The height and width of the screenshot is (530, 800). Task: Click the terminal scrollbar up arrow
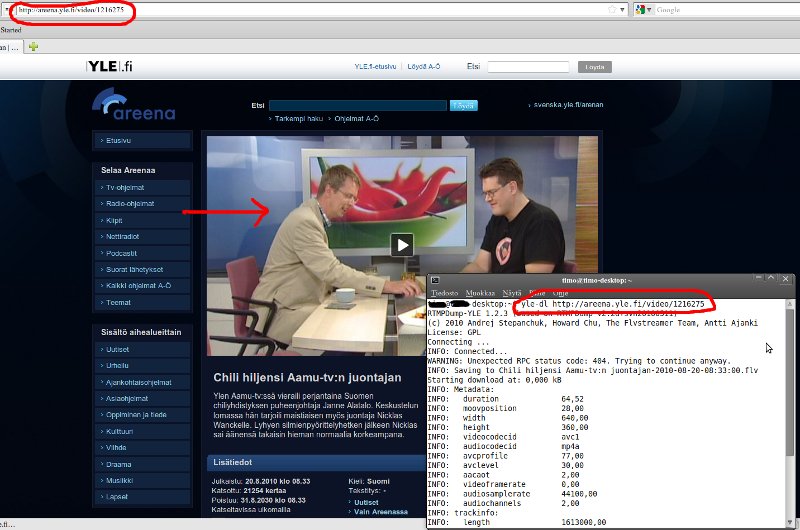790,304
